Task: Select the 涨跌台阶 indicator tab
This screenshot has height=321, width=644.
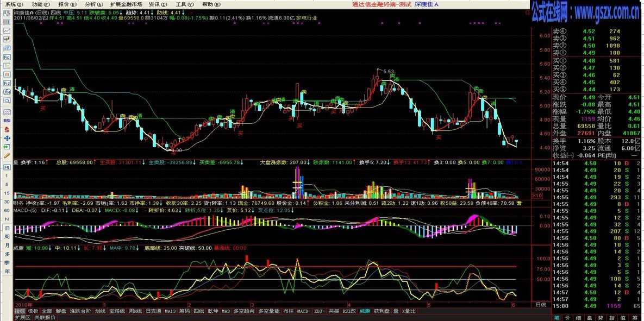Action: (x=80, y=311)
